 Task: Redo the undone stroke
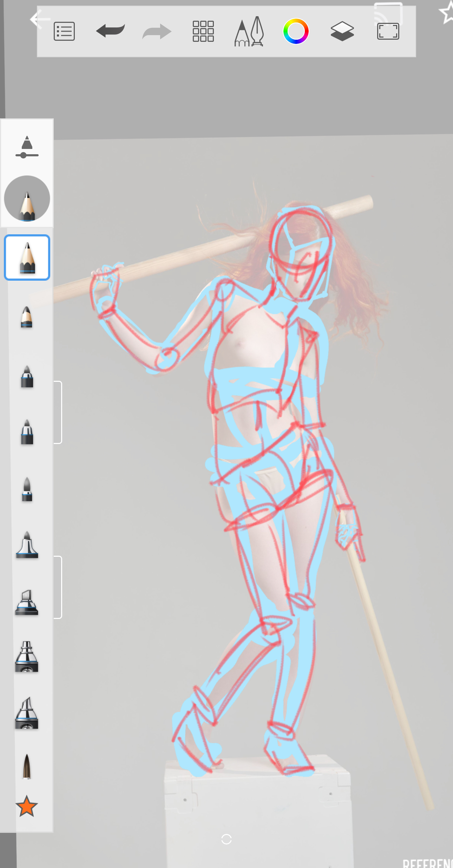coord(157,32)
